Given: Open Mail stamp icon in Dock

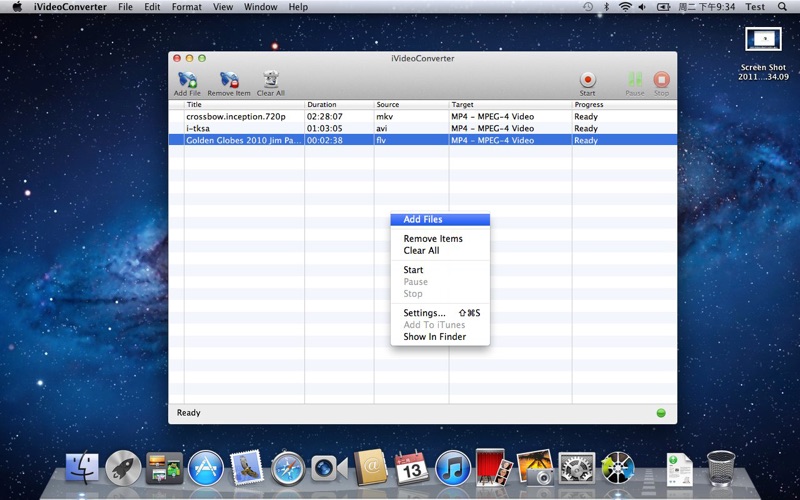Looking at the screenshot, I should click(x=247, y=466).
